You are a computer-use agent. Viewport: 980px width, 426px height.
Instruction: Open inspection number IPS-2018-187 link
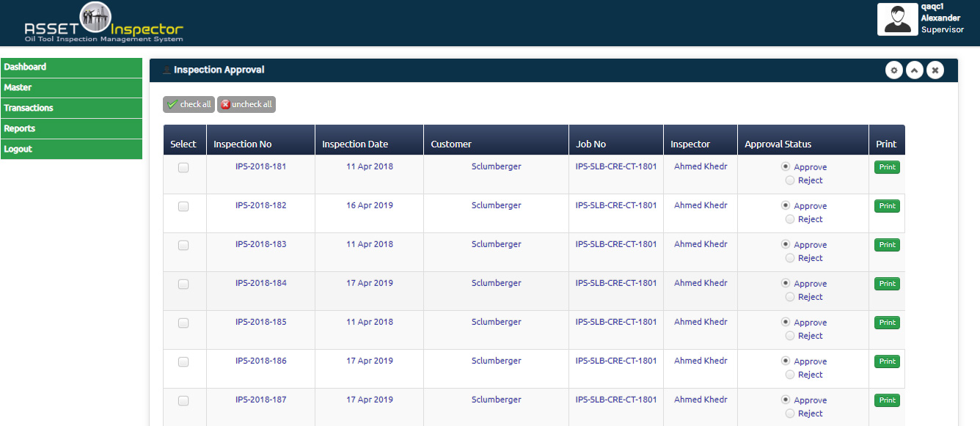click(261, 400)
